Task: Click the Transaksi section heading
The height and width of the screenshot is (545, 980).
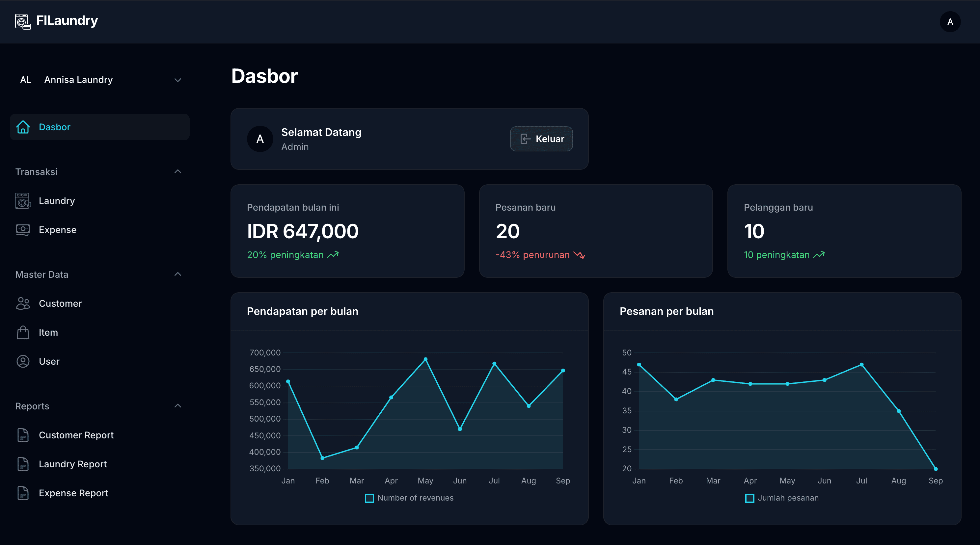Action: tap(36, 172)
